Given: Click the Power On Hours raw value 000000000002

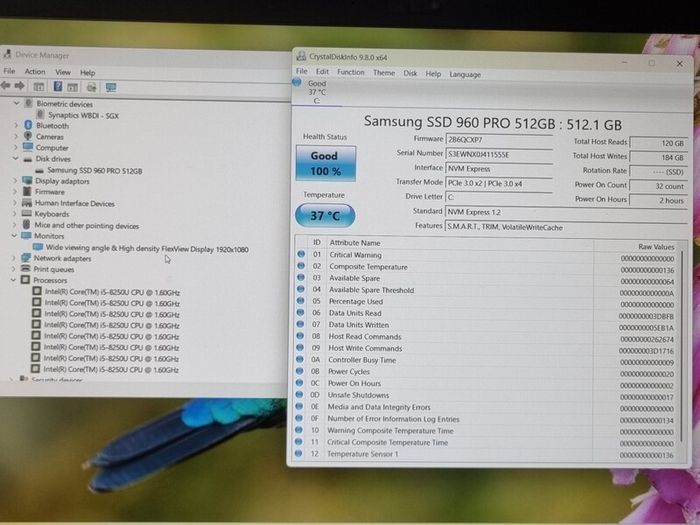Looking at the screenshot, I should click(646, 385).
